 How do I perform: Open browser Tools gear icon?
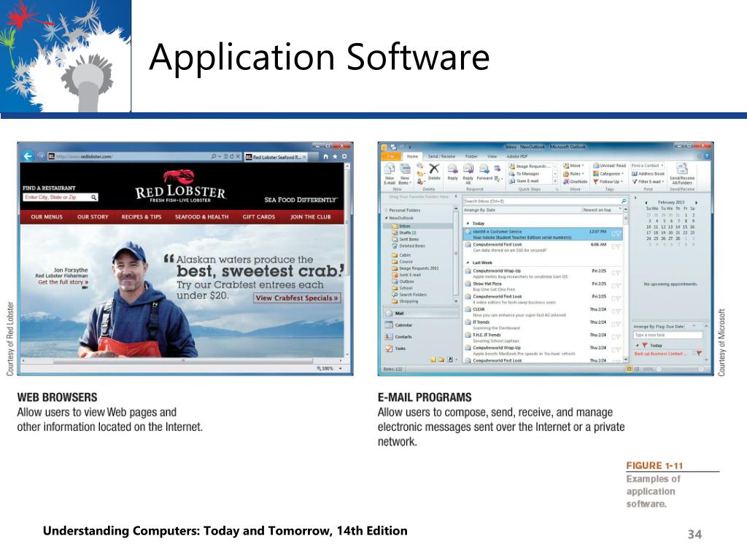click(344, 156)
